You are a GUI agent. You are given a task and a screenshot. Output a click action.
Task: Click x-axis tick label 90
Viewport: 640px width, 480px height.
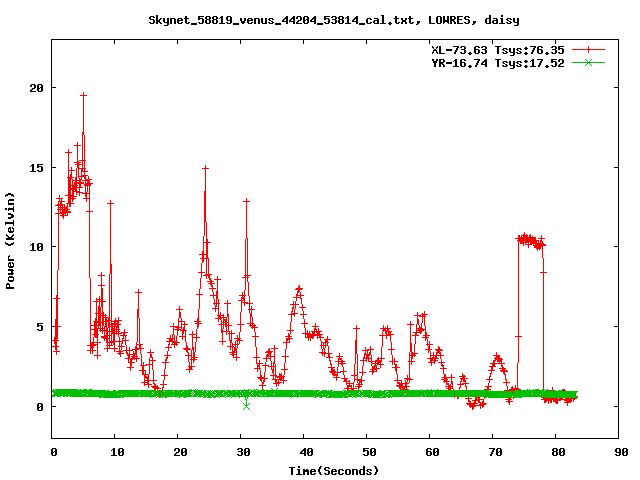click(621, 452)
